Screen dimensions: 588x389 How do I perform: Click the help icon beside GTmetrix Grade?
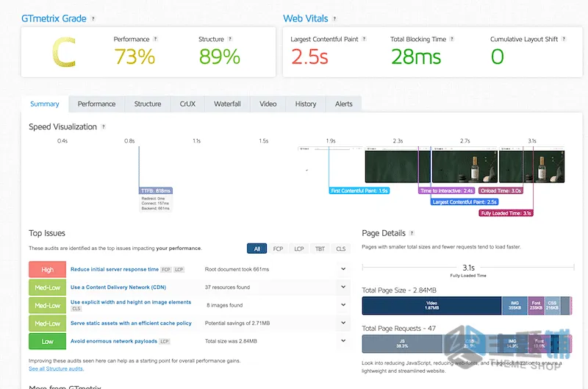93,18
